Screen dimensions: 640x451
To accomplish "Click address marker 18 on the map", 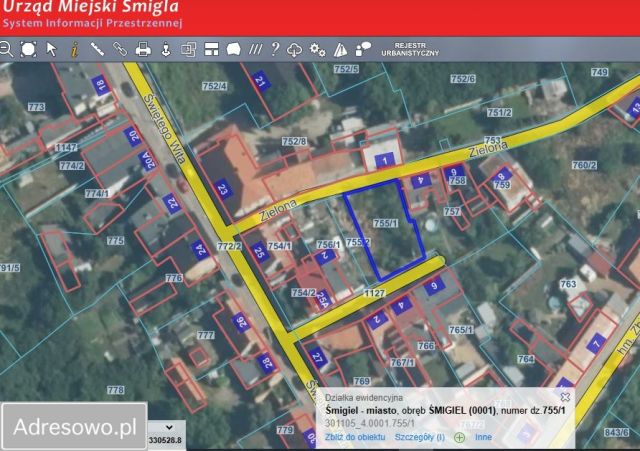I will [100, 85].
